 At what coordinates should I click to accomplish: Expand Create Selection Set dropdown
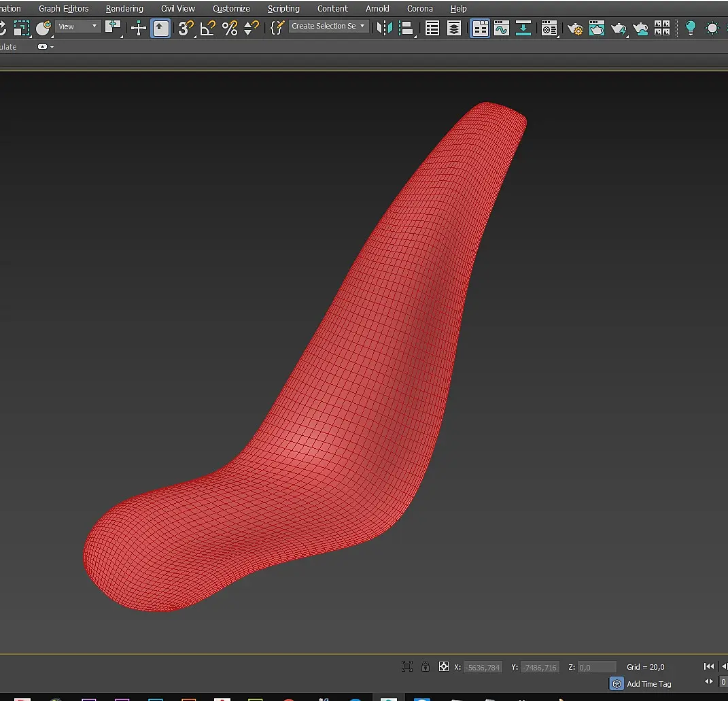coord(328,26)
